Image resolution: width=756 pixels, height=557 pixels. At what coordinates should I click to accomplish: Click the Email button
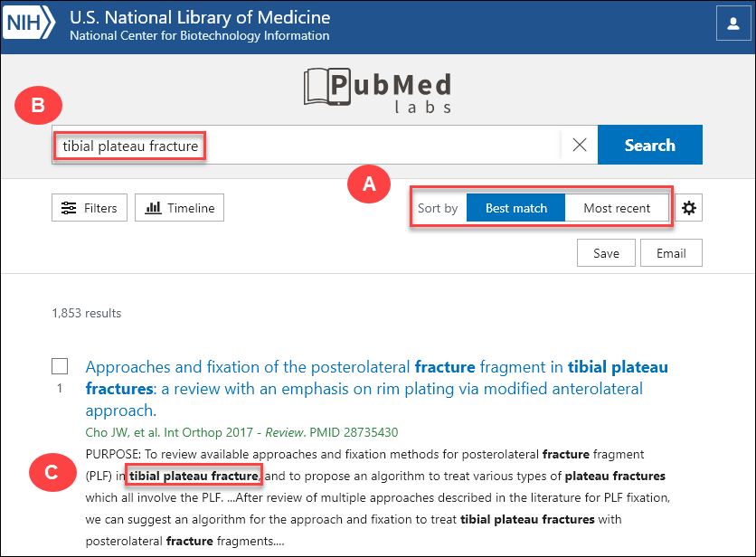click(671, 253)
